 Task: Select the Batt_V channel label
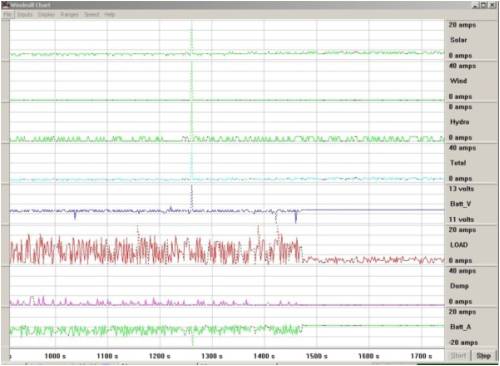(460, 204)
